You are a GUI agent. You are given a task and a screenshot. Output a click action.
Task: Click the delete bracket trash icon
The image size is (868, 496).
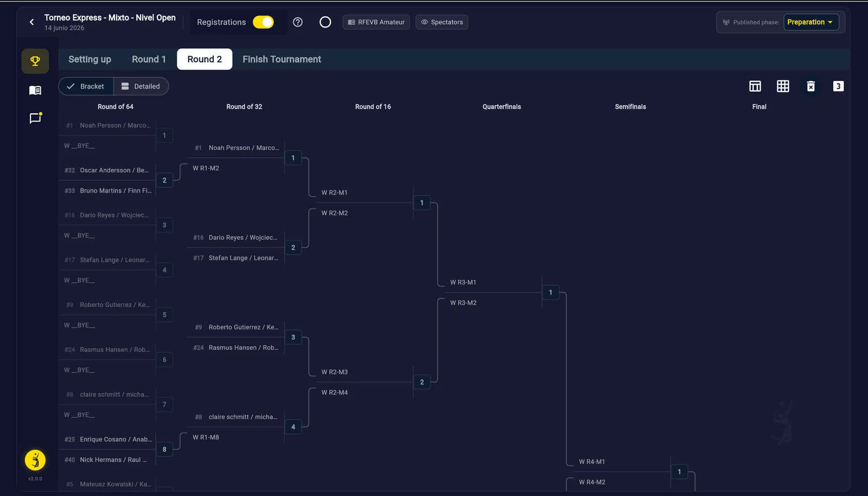(810, 86)
